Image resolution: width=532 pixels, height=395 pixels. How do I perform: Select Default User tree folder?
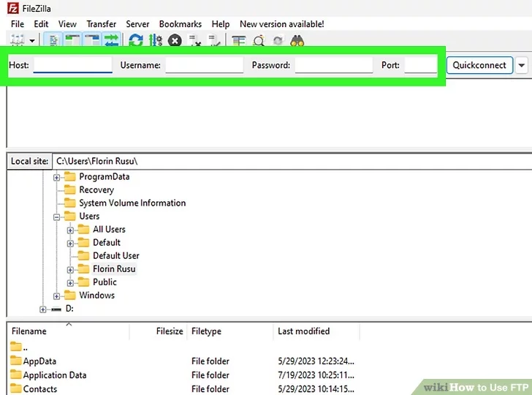116,255
